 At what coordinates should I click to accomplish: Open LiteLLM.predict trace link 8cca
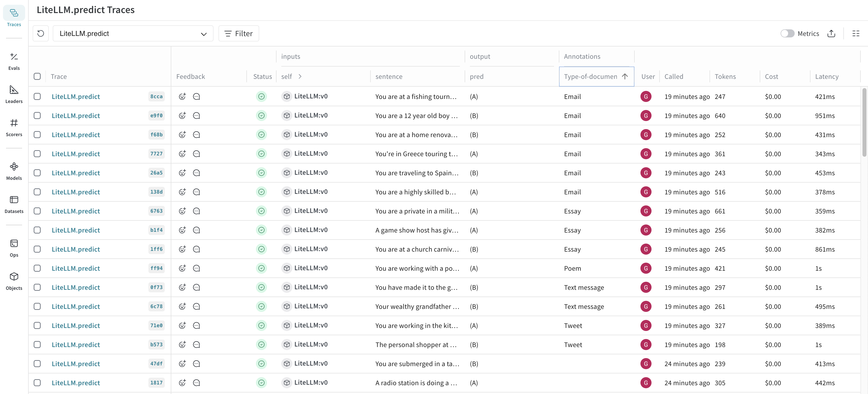tap(76, 96)
